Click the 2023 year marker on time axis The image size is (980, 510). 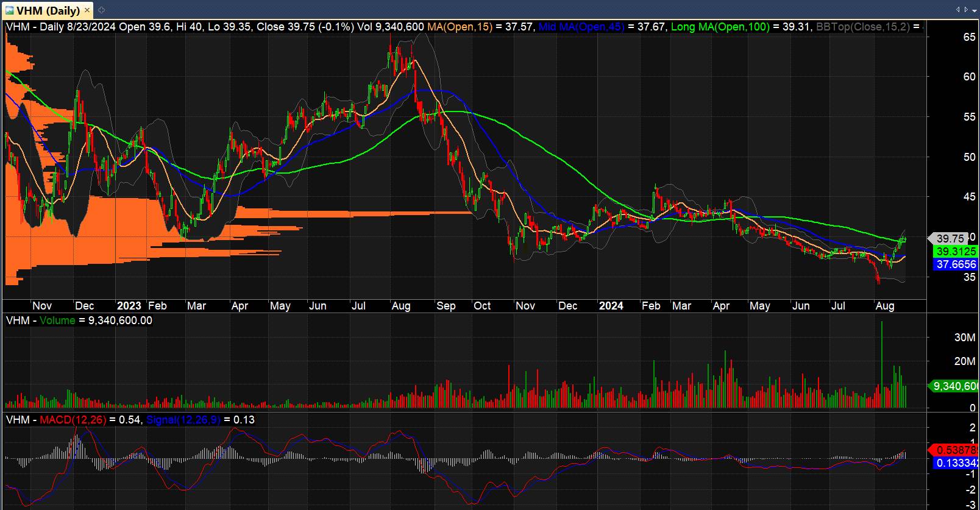(129, 306)
